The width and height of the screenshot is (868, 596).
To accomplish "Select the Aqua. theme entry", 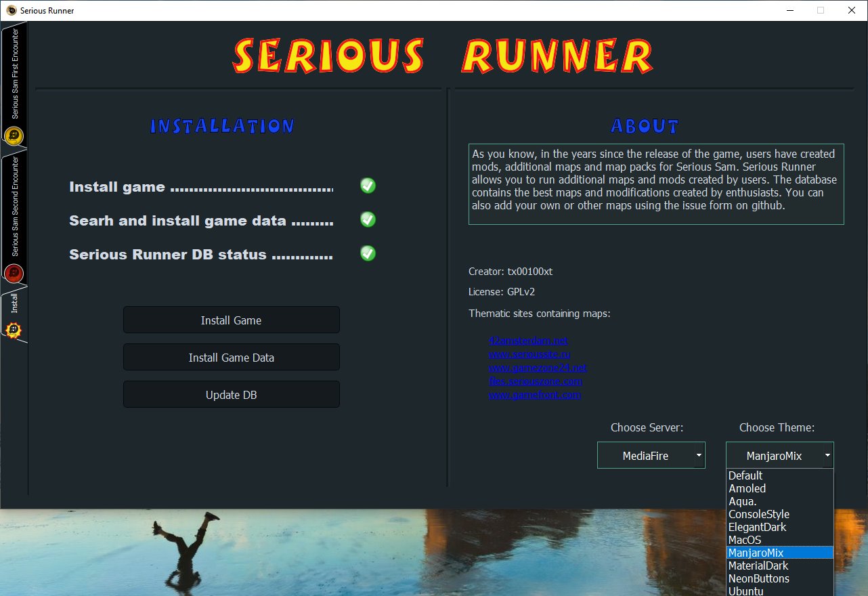I will tap(780, 501).
